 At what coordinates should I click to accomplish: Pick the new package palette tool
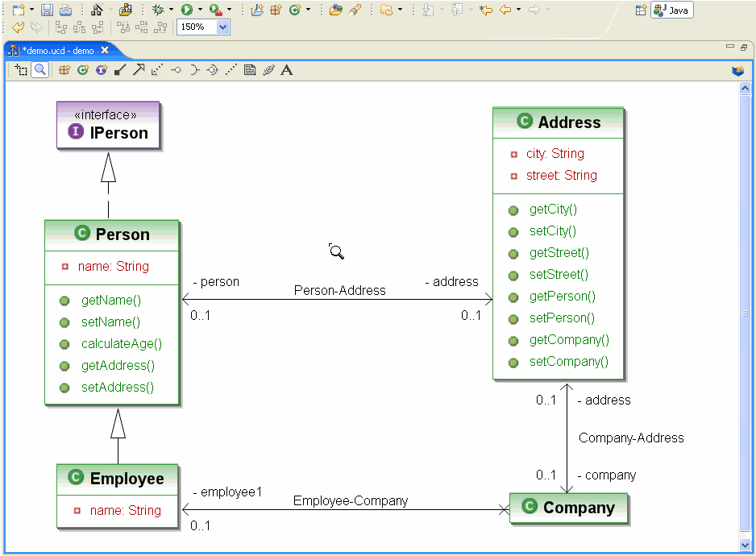64,70
